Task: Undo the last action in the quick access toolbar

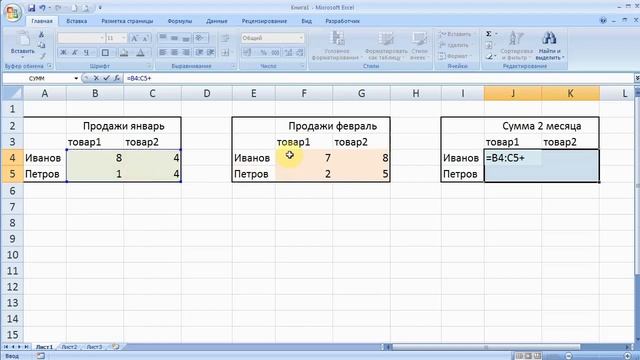Action: (x=42, y=8)
